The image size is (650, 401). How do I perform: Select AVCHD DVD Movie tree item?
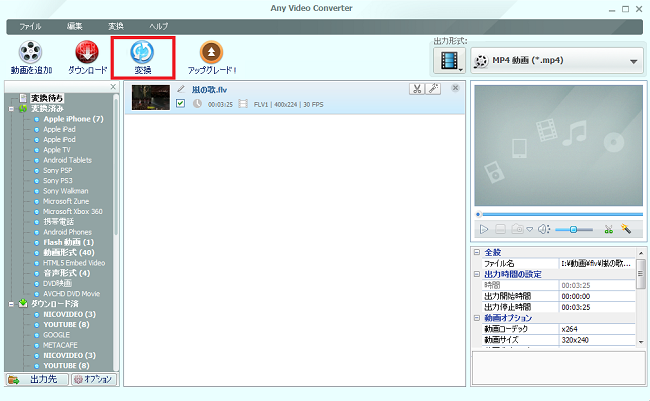[x=71, y=294]
